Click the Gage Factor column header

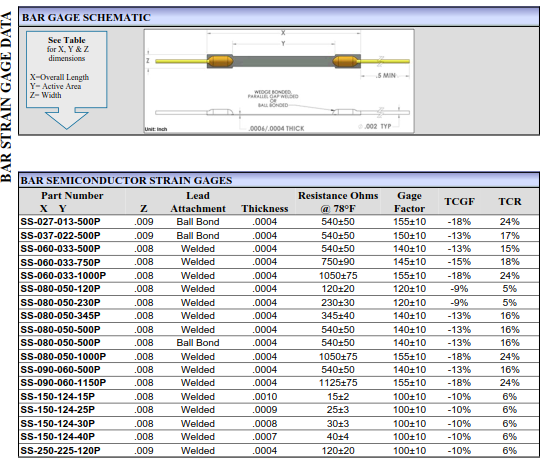(x=409, y=202)
